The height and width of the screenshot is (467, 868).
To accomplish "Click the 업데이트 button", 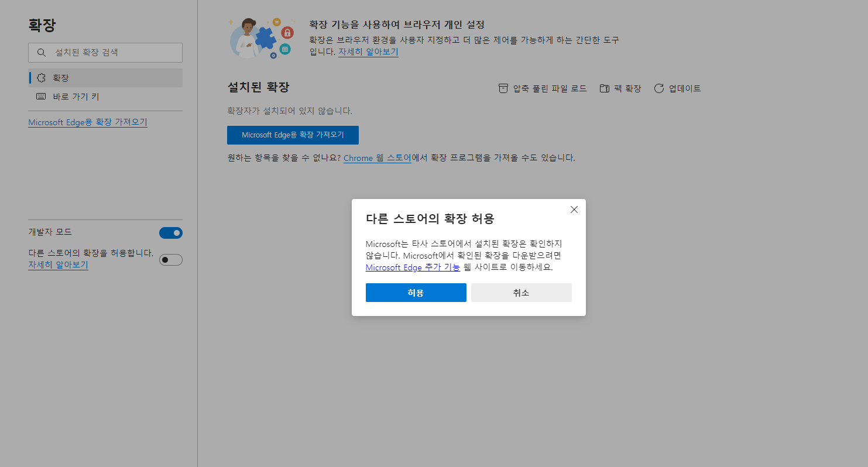I will 677,88.
